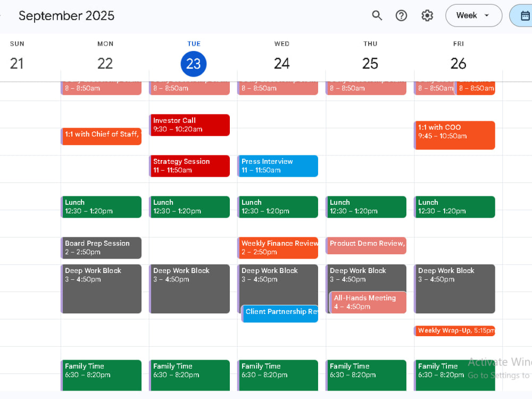Open the Press Interview event
This screenshot has height=399, width=532.
pyautogui.click(x=278, y=166)
